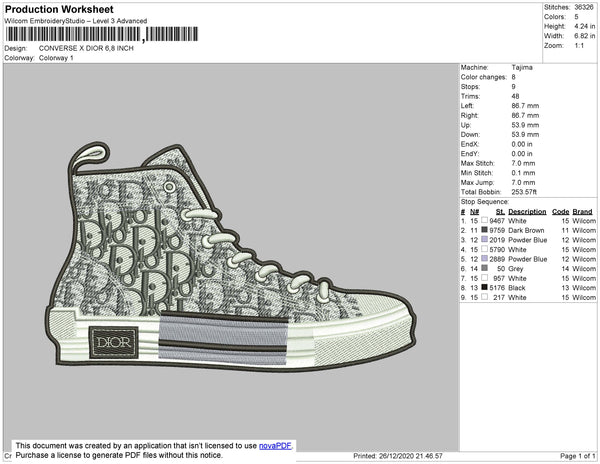The image size is (600, 464).
Task: Click the white swatch for stop 9
Action: click(484, 297)
